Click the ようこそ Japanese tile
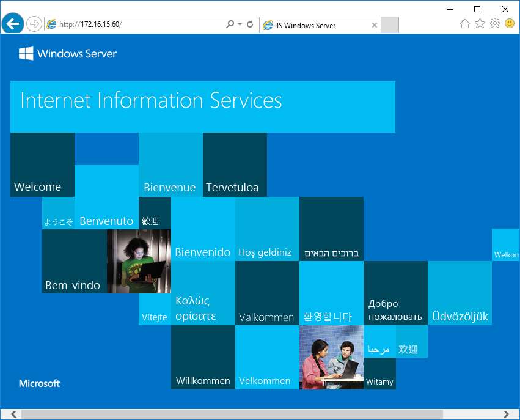 tap(59, 213)
